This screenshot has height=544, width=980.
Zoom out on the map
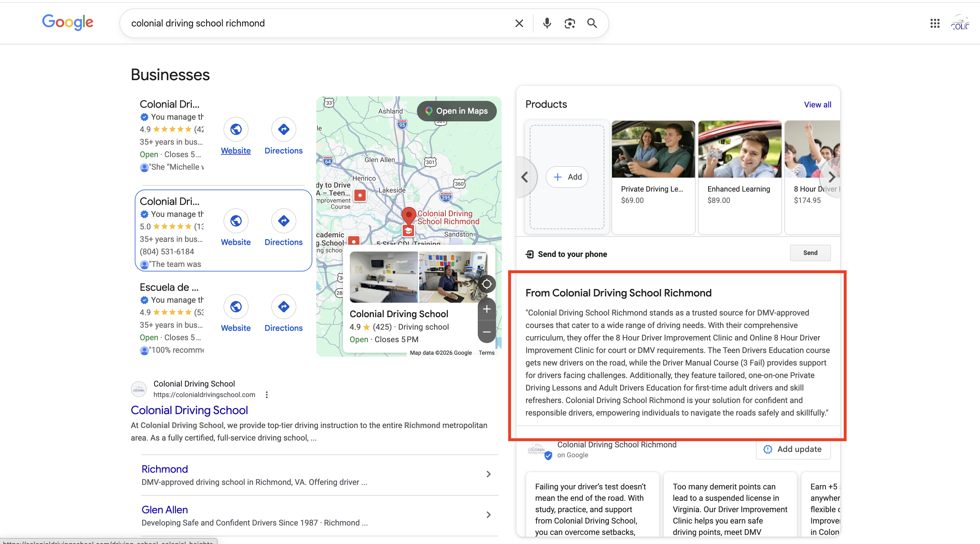pyautogui.click(x=487, y=332)
